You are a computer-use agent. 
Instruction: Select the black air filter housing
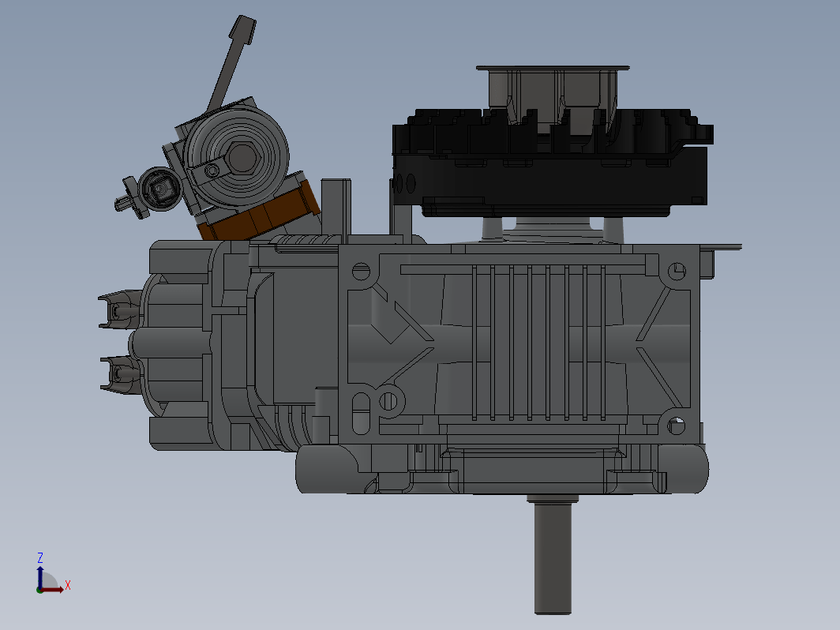point(552,163)
